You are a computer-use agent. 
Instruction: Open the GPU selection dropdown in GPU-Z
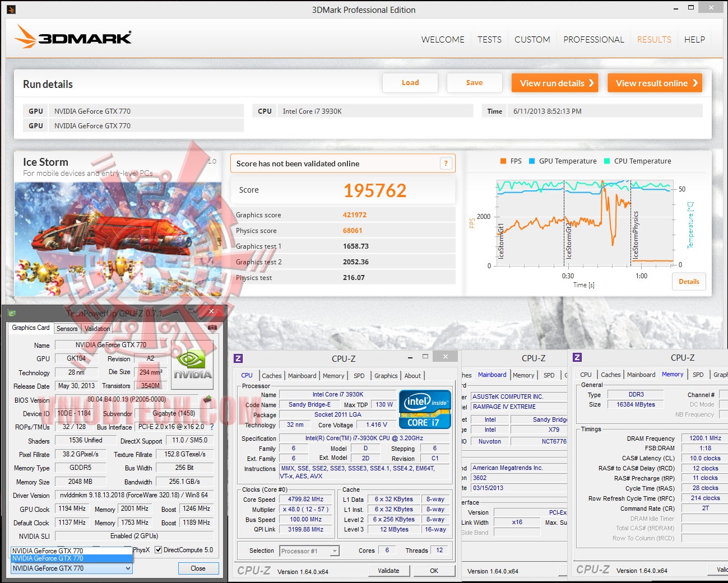[x=72, y=568]
